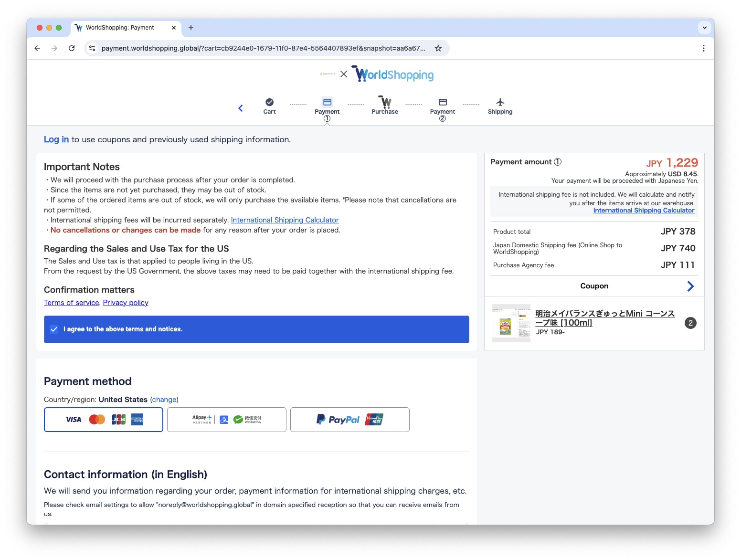The width and height of the screenshot is (741, 560).
Task: Open a new browser tab
Action: click(x=191, y=28)
